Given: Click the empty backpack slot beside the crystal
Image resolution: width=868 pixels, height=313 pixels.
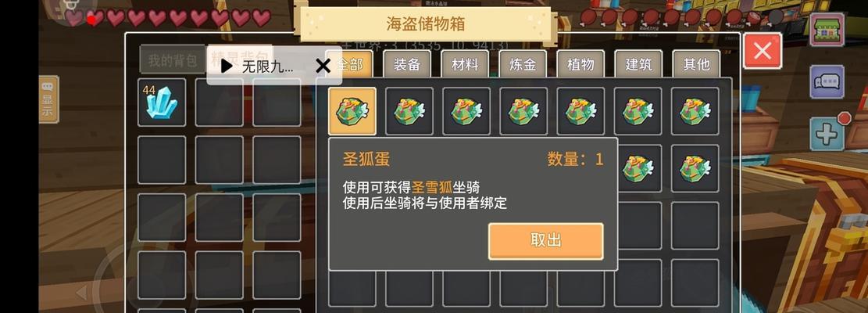Looking at the screenshot, I should coord(220,103).
